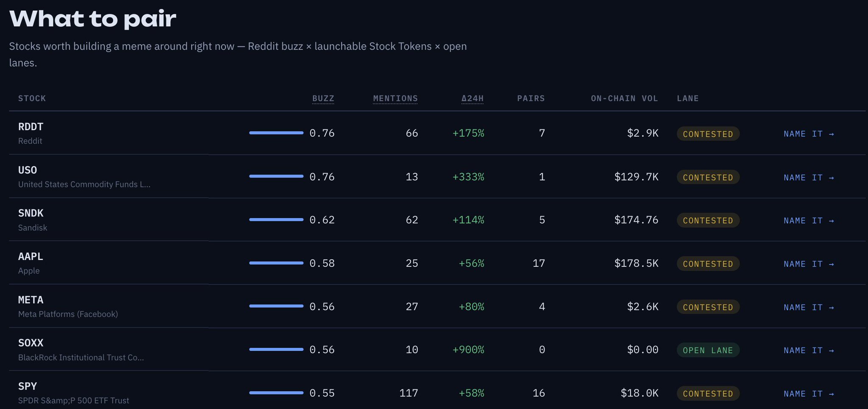868x409 pixels.
Task: Click the 0.58 buzz score
Action: point(322,263)
